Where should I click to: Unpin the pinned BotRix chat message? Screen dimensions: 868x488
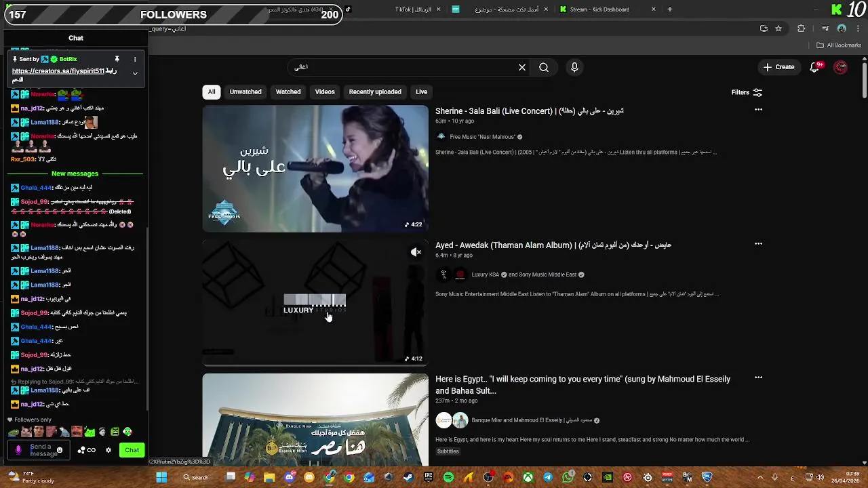coord(117,59)
